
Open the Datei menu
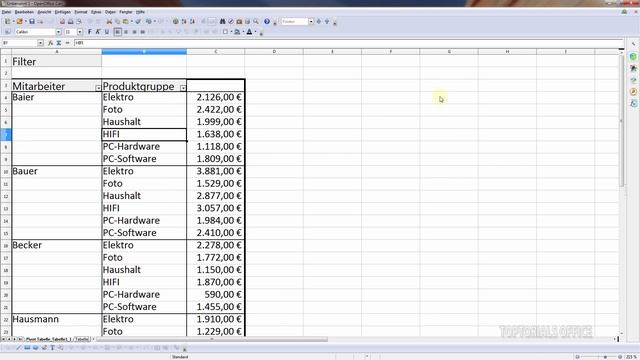click(x=6, y=12)
